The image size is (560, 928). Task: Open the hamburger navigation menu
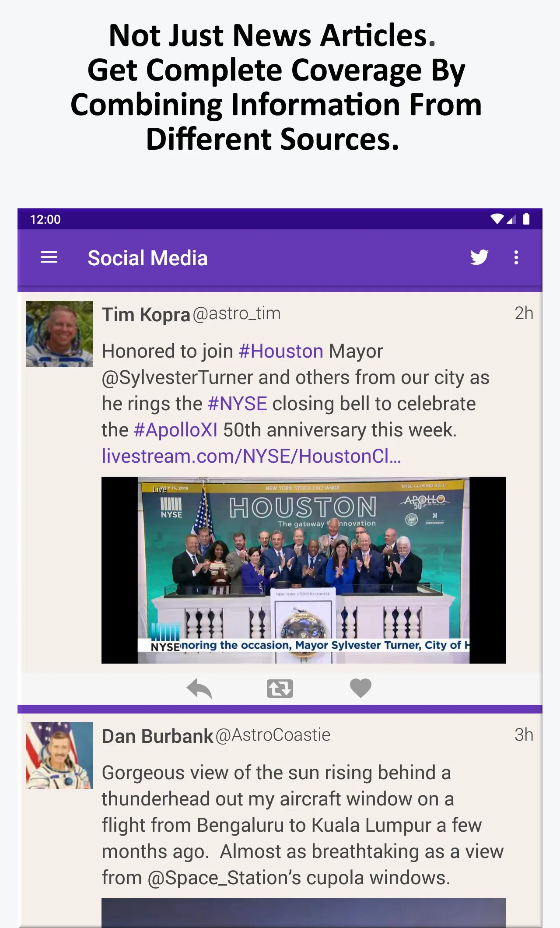click(49, 257)
